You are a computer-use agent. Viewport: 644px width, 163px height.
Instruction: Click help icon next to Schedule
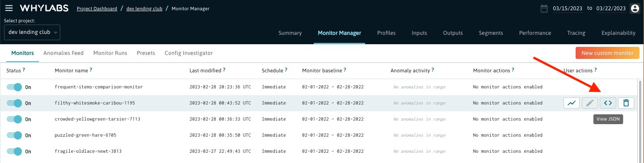click(286, 70)
